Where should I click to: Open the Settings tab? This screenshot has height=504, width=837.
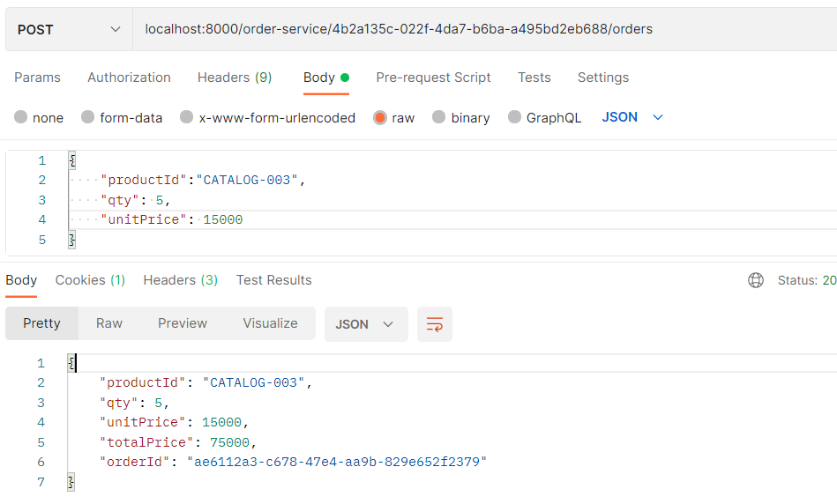[603, 78]
